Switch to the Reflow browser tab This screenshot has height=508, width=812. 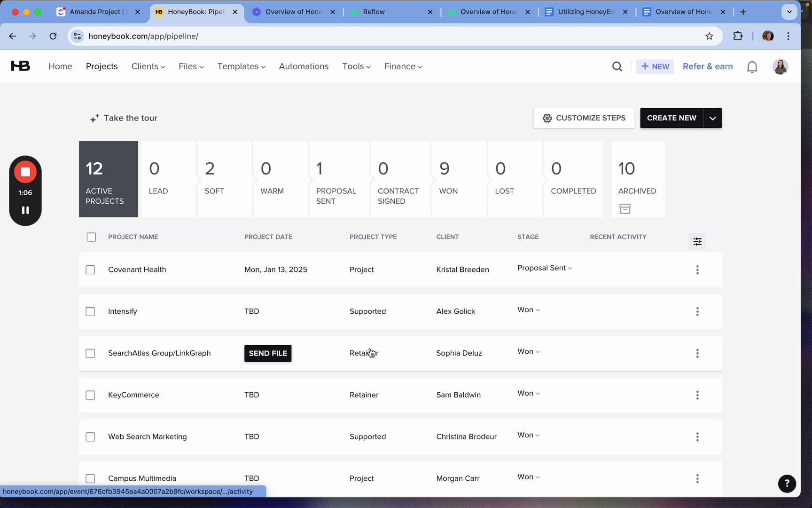tap(391, 12)
